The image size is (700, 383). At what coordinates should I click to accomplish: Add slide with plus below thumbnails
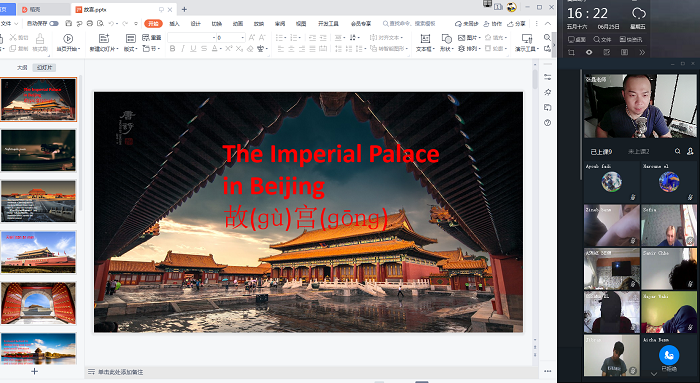(34, 371)
